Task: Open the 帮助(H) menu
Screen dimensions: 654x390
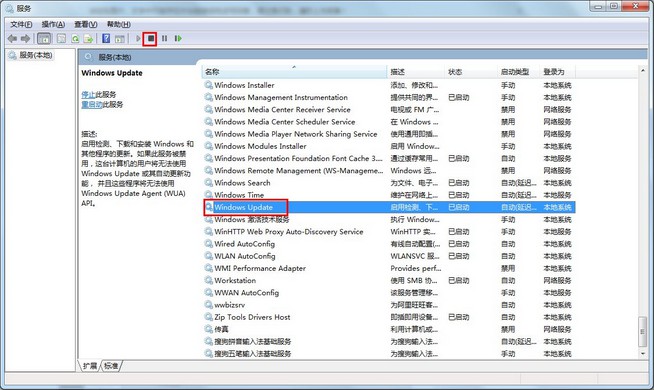Action: pos(118,24)
